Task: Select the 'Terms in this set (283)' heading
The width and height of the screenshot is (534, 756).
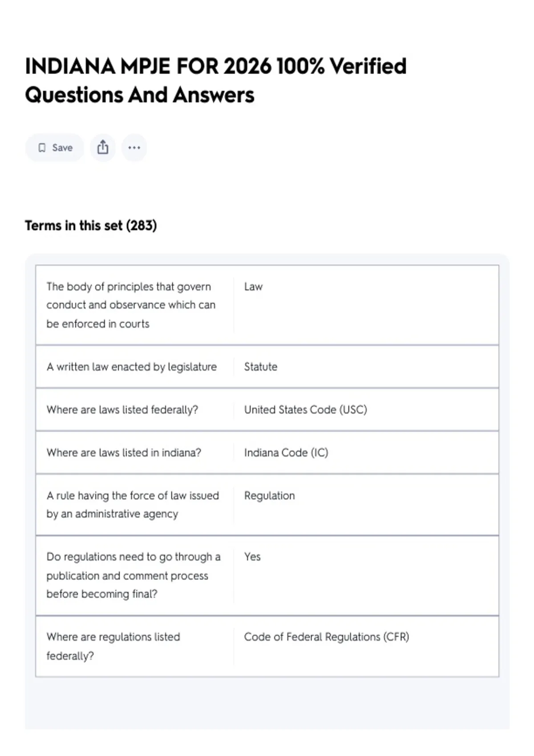Action: click(x=91, y=225)
